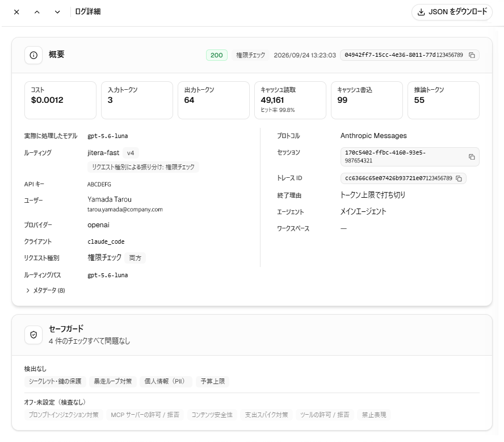This screenshot has width=504, height=442.
Task: Go to previous log with up chevron
Action: click(37, 12)
